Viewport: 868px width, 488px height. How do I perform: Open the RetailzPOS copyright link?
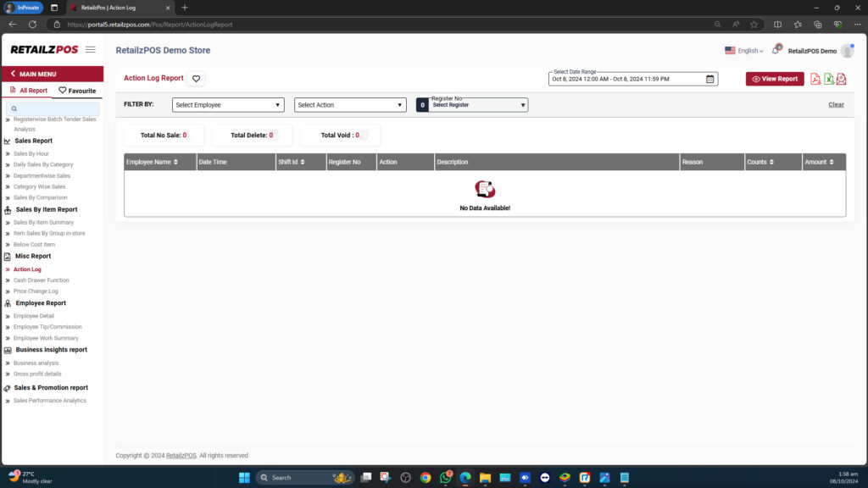pyautogui.click(x=182, y=455)
